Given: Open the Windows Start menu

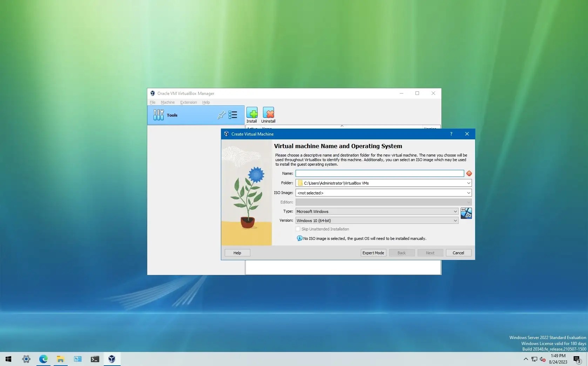Looking at the screenshot, I should point(8,359).
